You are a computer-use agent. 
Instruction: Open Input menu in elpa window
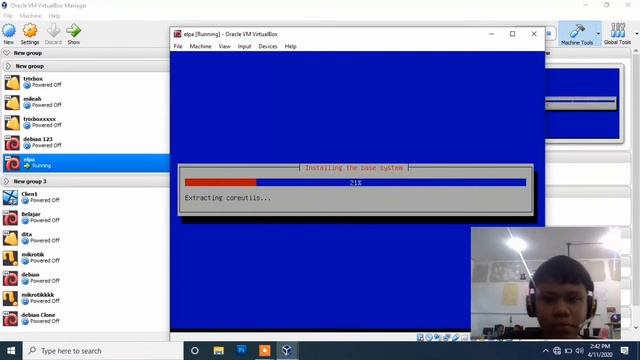click(x=244, y=47)
